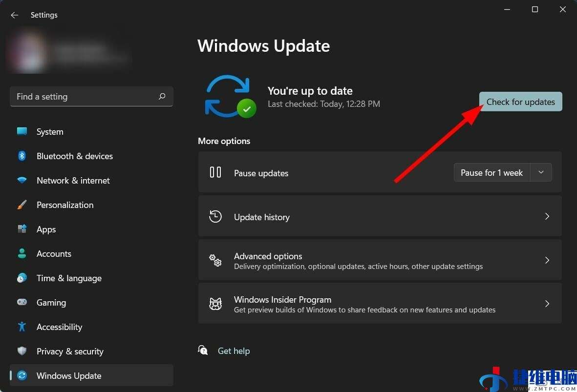Viewport: 577px width, 392px height.
Task: Close the Settings window
Action: click(x=563, y=9)
